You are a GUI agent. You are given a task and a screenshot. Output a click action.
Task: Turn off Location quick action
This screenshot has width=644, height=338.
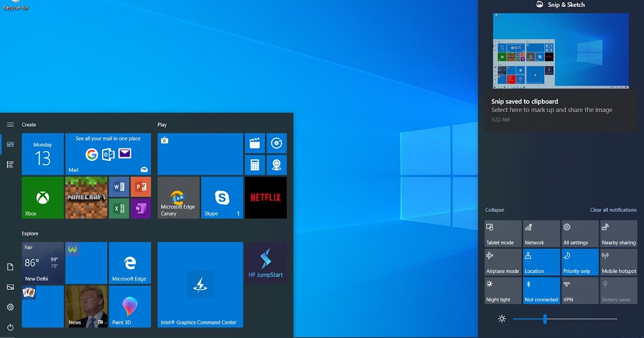pos(541,262)
